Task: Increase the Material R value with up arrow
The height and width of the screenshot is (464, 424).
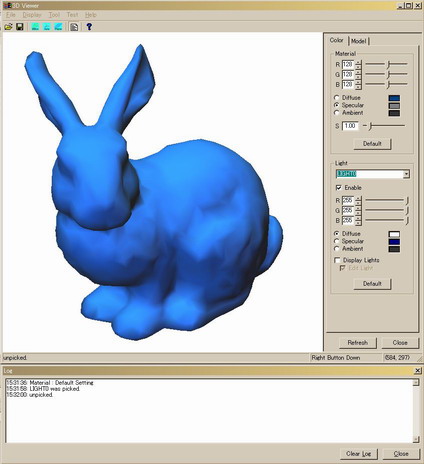Action: [x=358, y=62]
